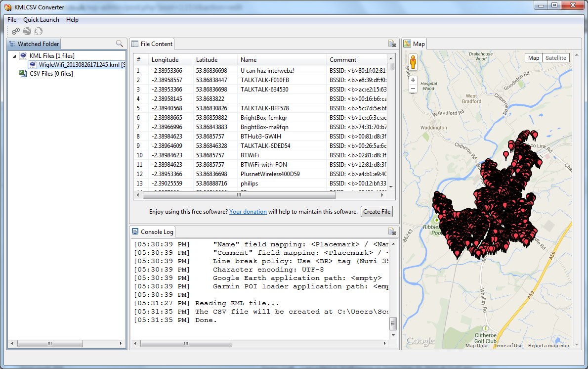The height and width of the screenshot is (369, 588).
Task: Click latitude 53.86830826 cell
Action: 215,108
